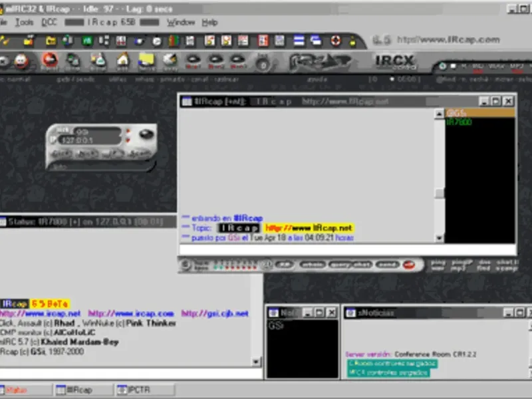Click the small yellow bottle toolbar icon
Viewport: 532px width, 399px height.
click(353, 41)
